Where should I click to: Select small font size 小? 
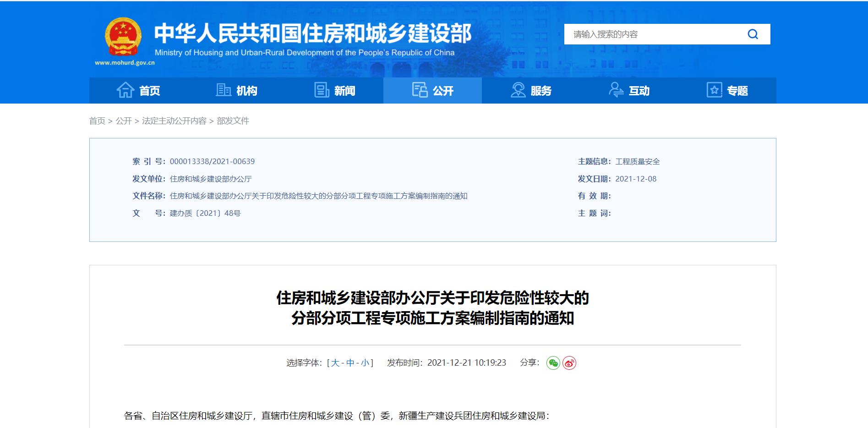tap(365, 363)
